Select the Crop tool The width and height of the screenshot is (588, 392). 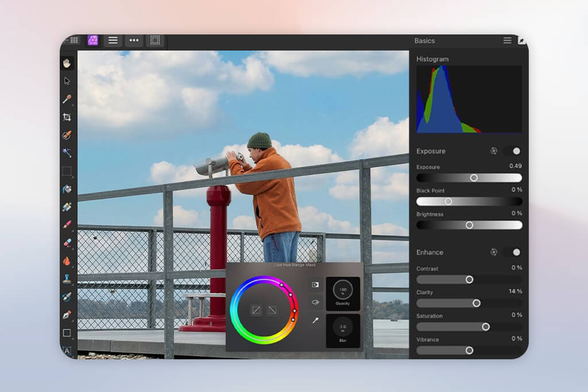[x=67, y=117]
